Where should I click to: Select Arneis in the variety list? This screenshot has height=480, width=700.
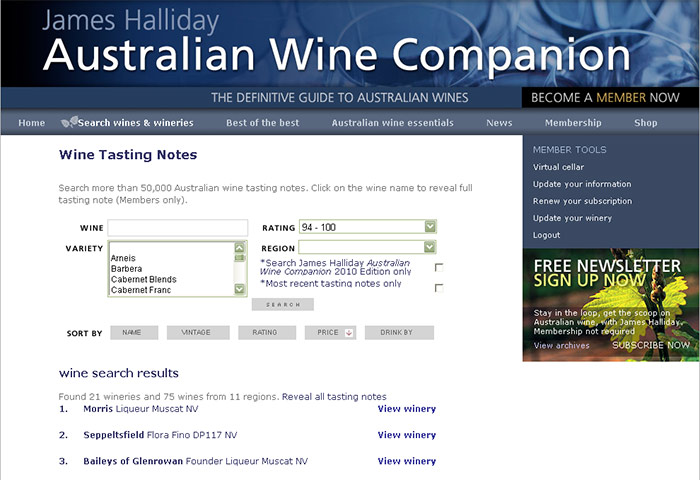click(123, 258)
